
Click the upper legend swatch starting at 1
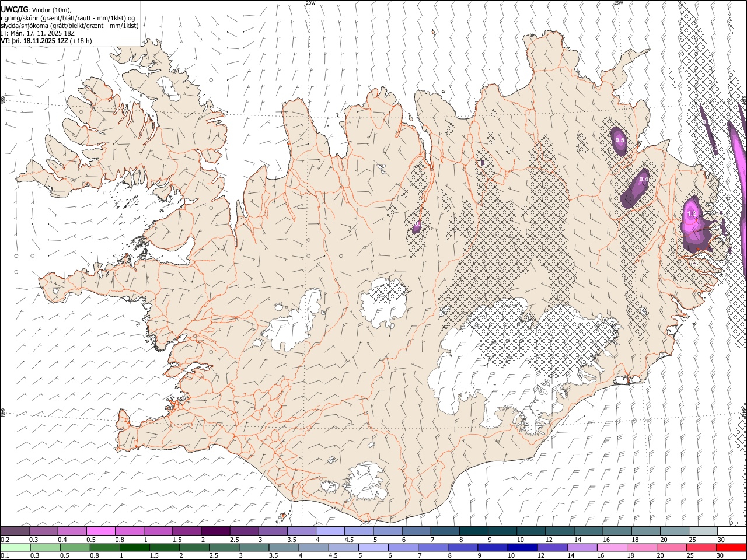(x=158, y=531)
